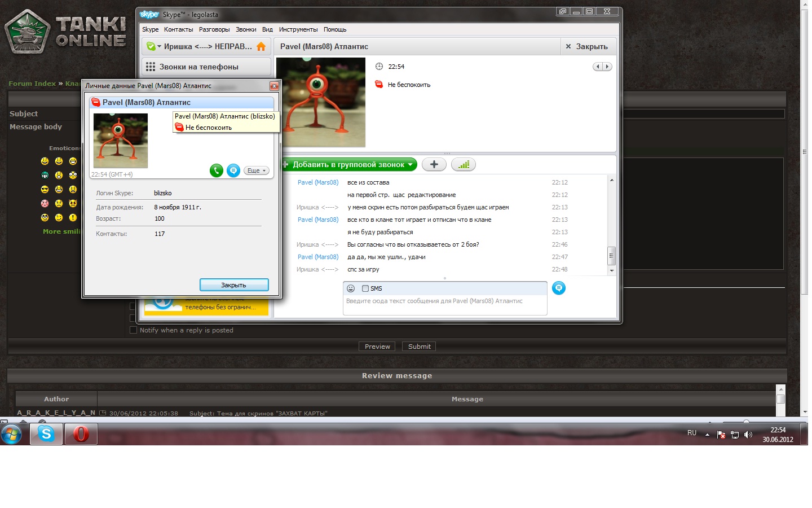
Task: Click the More smilies link
Action: 62,231
